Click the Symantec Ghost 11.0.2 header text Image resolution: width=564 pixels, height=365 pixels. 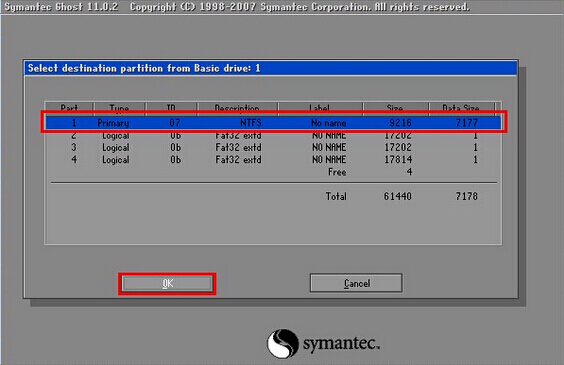61,7
